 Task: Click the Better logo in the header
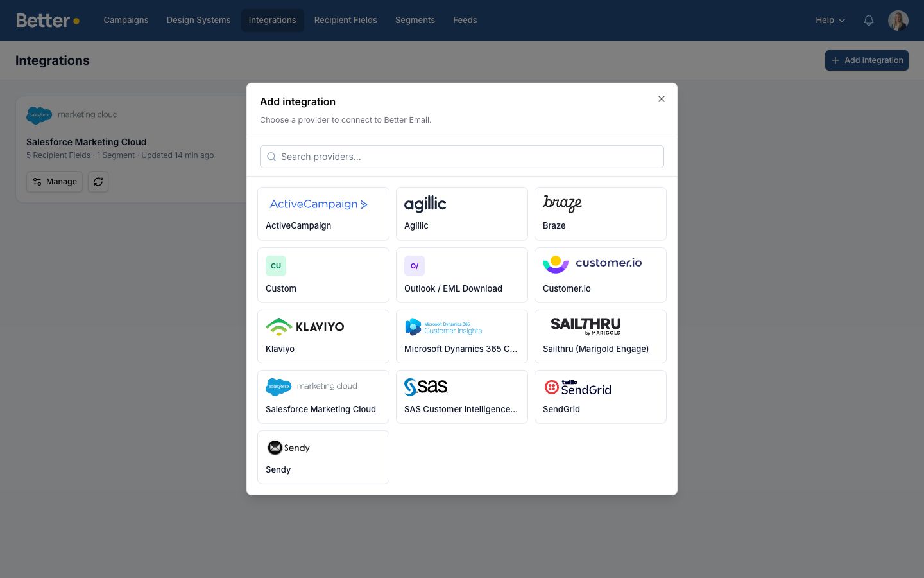point(48,21)
